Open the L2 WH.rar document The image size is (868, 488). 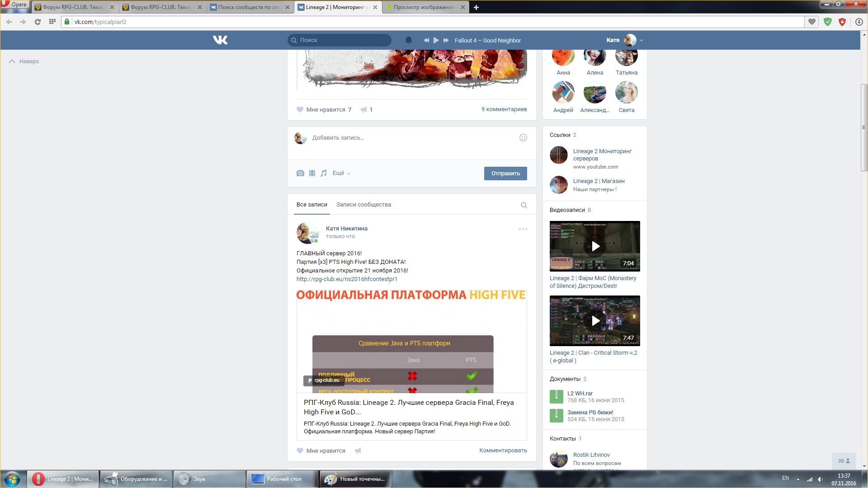580,394
